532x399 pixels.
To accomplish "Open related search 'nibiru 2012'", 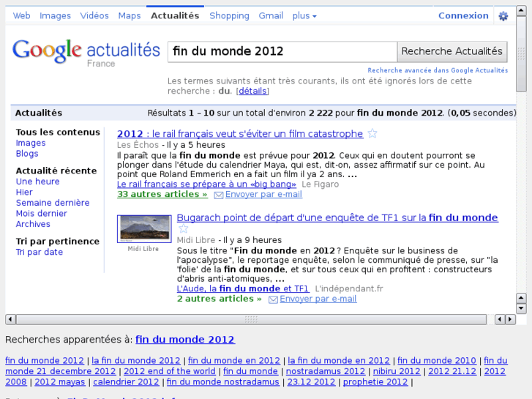I will [397, 371].
